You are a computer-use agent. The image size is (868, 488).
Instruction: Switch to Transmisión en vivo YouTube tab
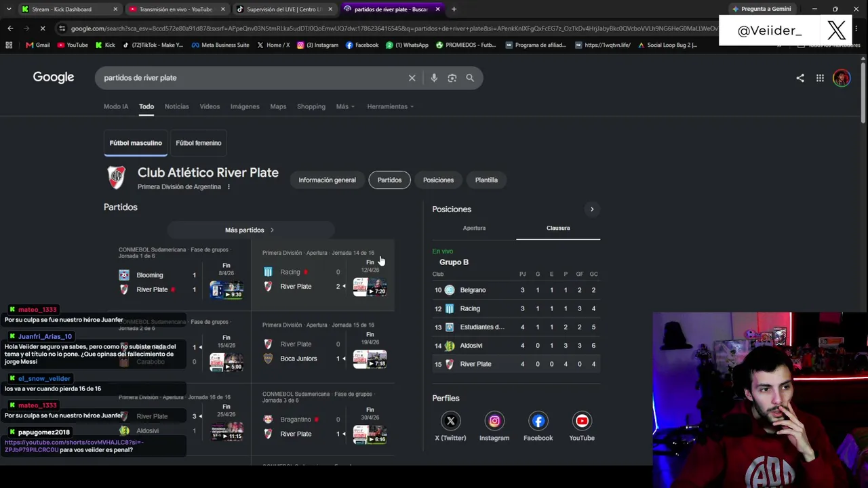pyautogui.click(x=176, y=9)
